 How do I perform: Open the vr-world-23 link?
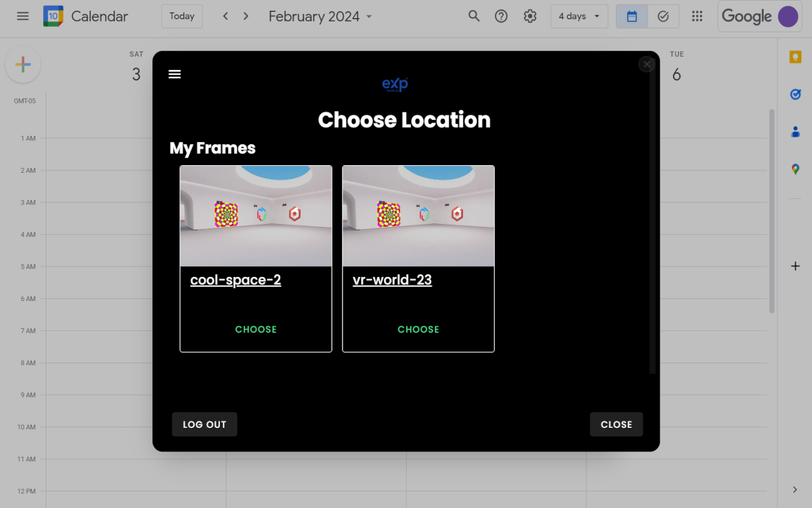(392, 280)
